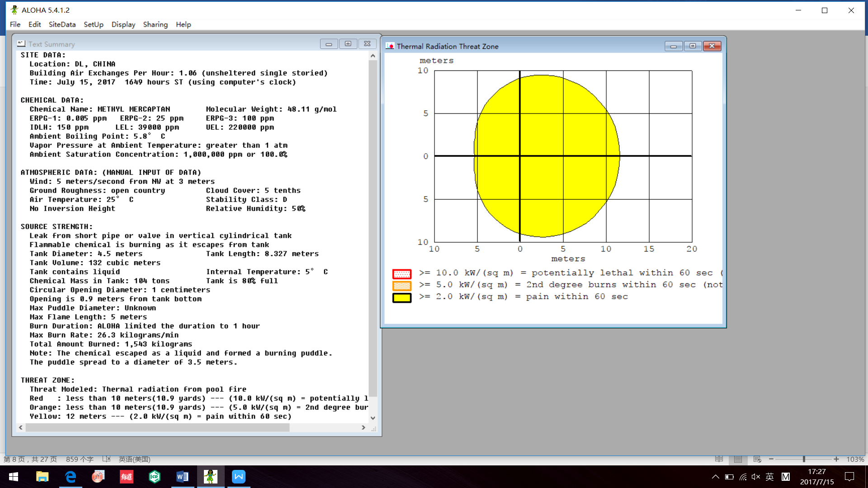Screen dimensions: 868x488
Task: Open the SetUp menu
Action: 94,24
